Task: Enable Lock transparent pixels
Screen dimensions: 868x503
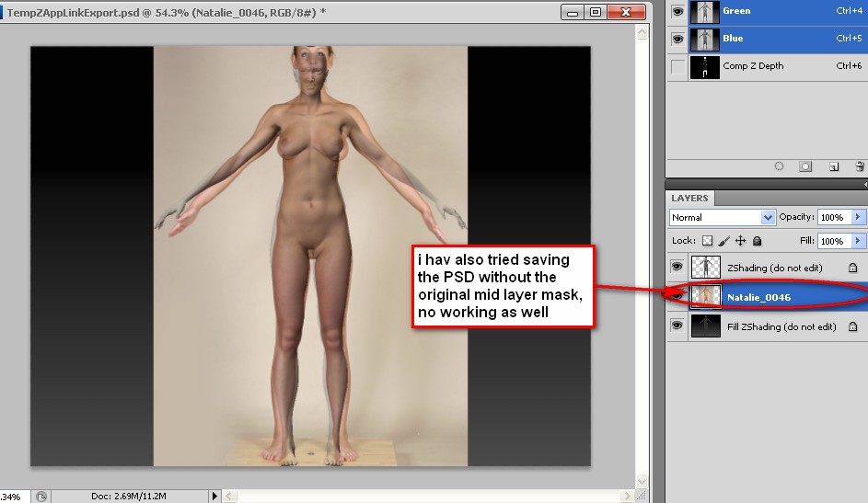Action: coord(707,241)
